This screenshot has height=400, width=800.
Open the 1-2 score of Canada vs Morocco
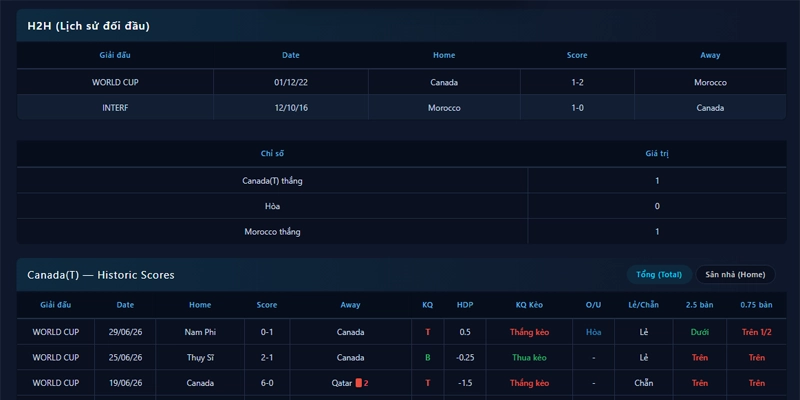tap(577, 82)
